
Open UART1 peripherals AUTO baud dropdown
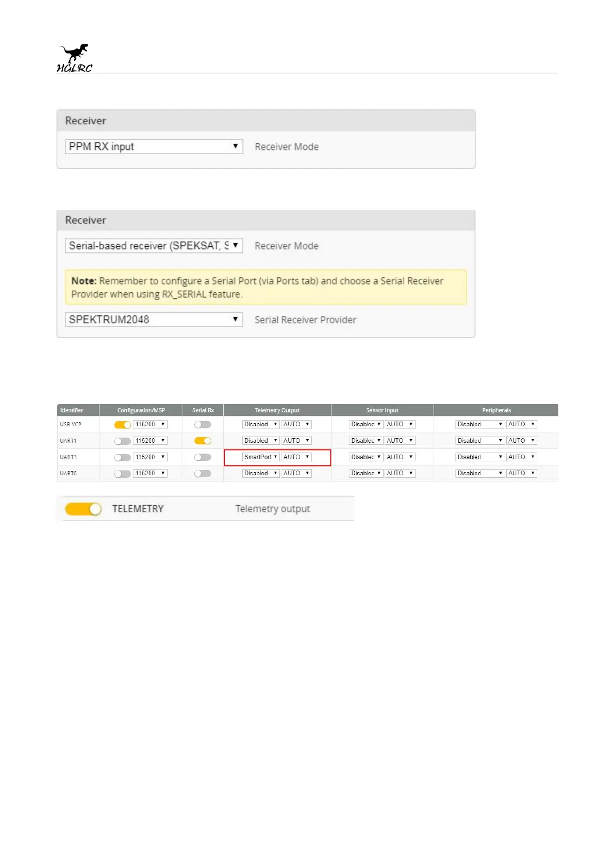click(522, 441)
